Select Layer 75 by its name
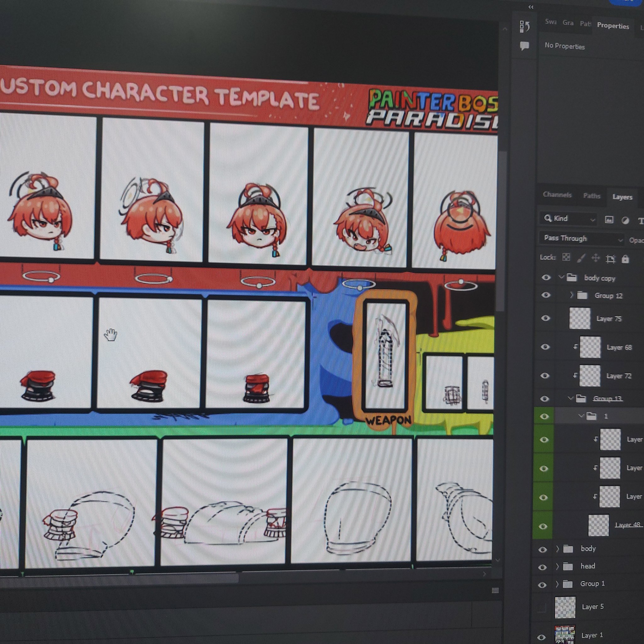Screen dimensions: 644x644 tap(609, 319)
